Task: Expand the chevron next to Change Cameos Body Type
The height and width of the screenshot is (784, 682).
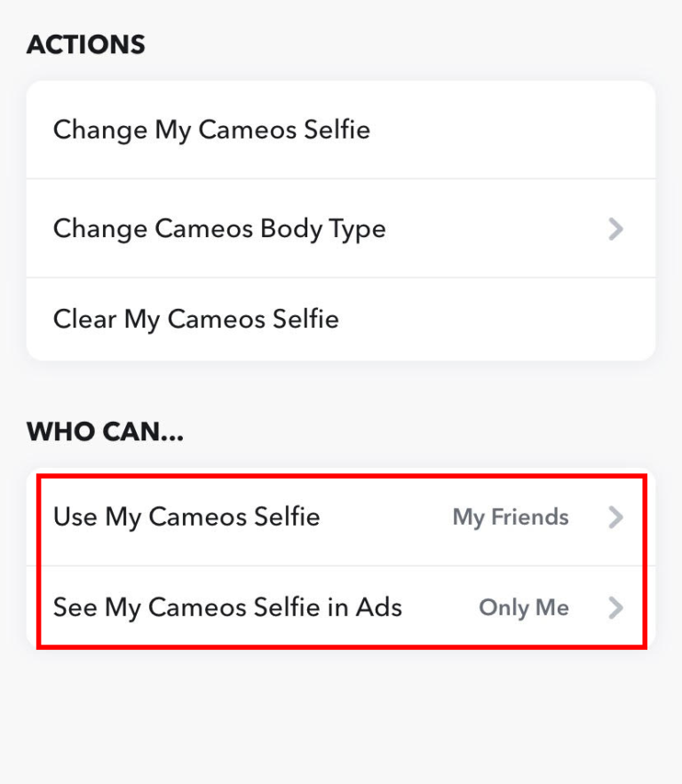Action: (615, 228)
